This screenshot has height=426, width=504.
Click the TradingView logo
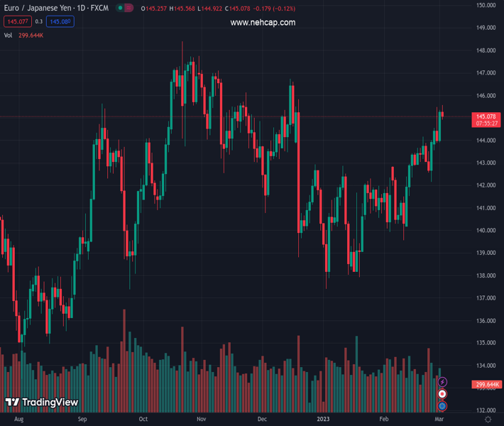click(42, 403)
